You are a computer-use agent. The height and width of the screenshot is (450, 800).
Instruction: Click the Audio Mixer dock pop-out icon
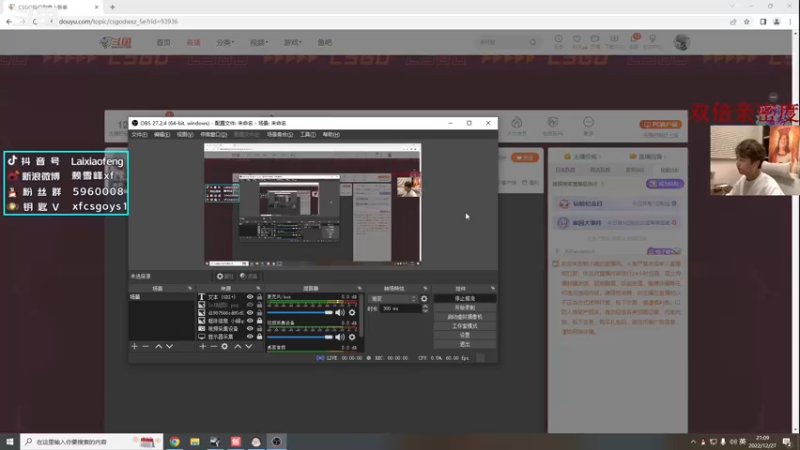[359, 288]
